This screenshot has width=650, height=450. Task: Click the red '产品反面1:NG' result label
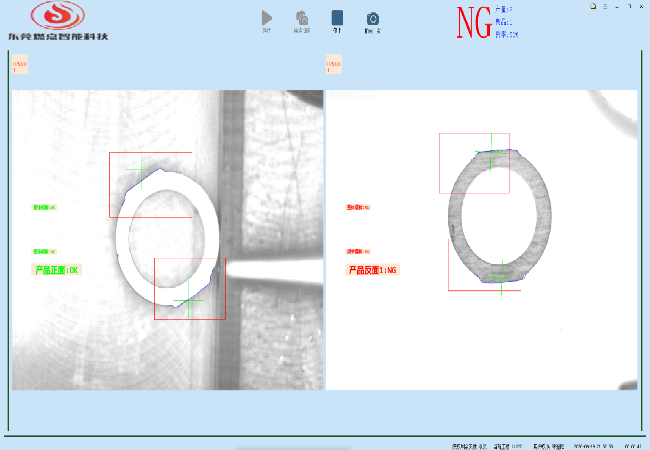373,271
